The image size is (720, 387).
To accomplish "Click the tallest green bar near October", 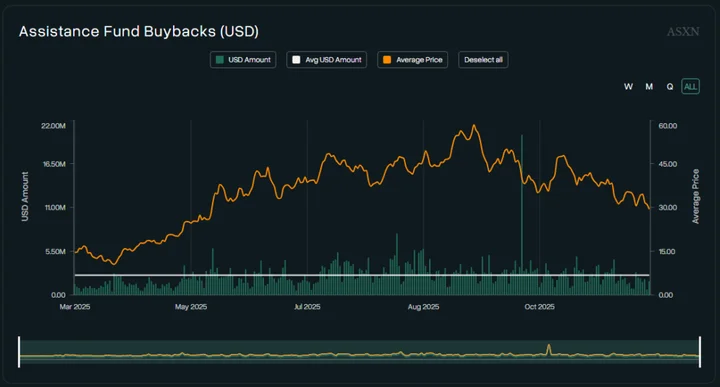I will click(522, 214).
